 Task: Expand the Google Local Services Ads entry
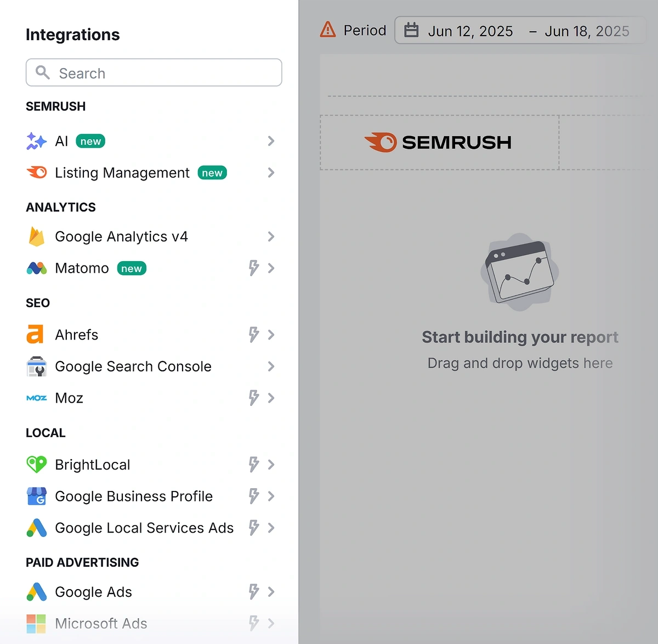pos(271,528)
